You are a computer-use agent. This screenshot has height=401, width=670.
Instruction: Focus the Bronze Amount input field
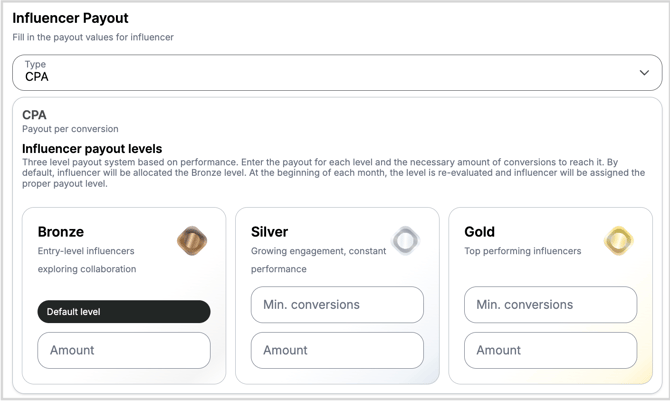[124, 350]
